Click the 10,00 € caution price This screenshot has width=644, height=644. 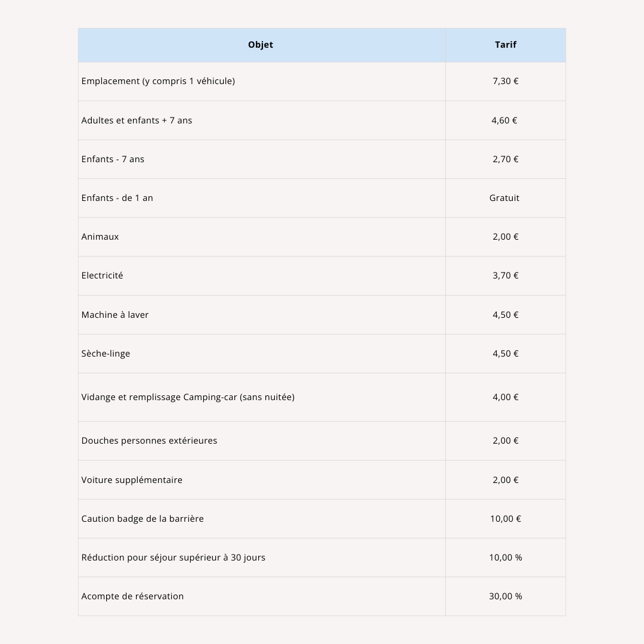point(506,519)
